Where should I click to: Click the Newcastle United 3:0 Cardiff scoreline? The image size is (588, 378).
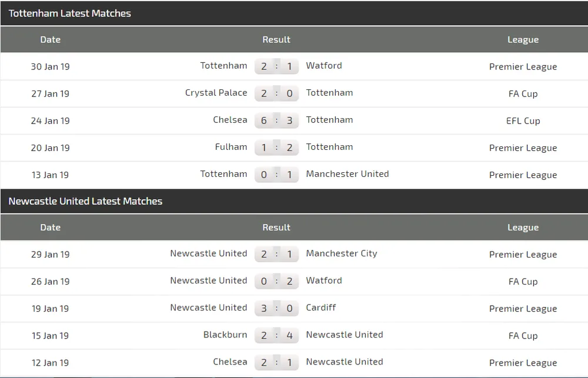click(276, 308)
